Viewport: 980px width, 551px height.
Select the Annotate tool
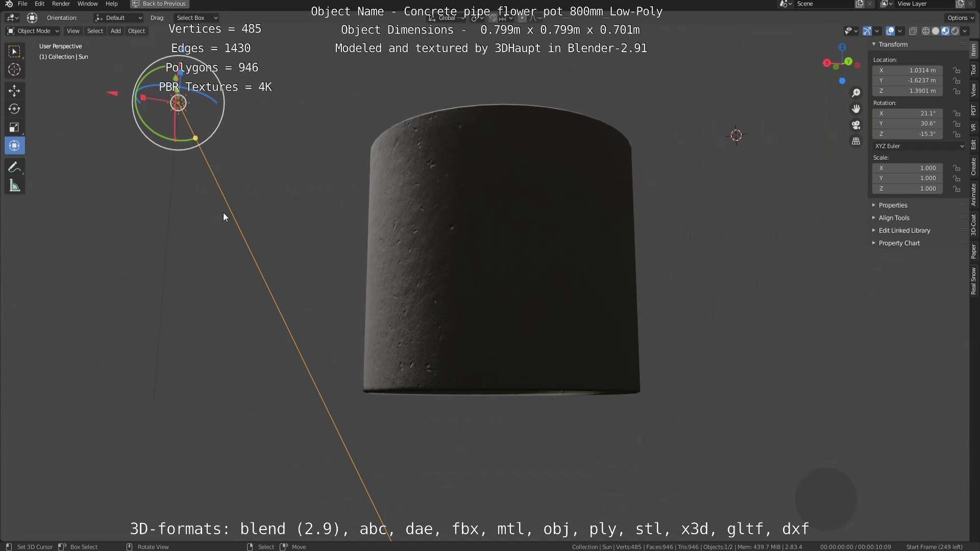[x=14, y=167]
